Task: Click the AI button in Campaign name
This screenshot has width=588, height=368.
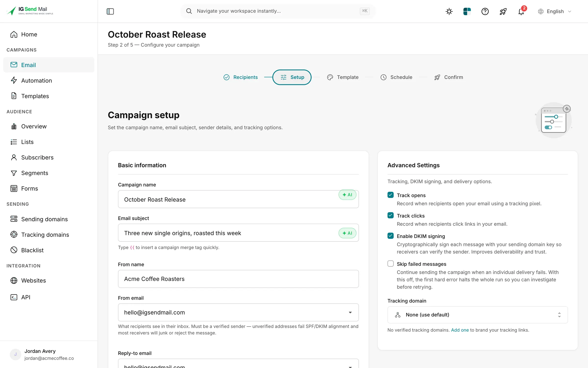Action: pyautogui.click(x=347, y=195)
